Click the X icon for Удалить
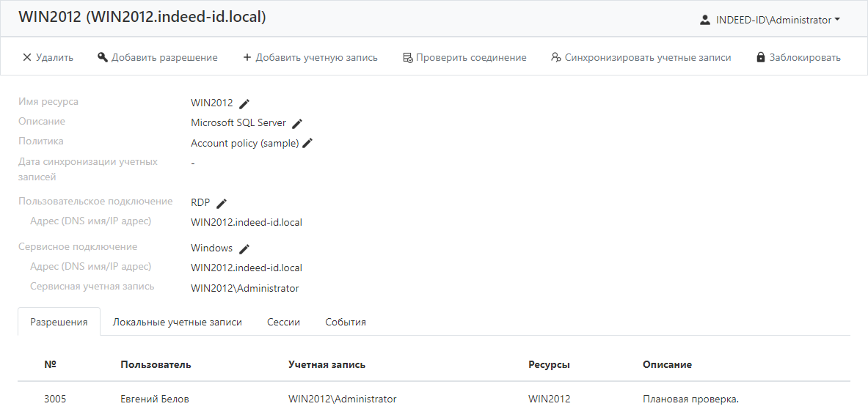Viewport: 868px width, 420px height. [x=27, y=57]
